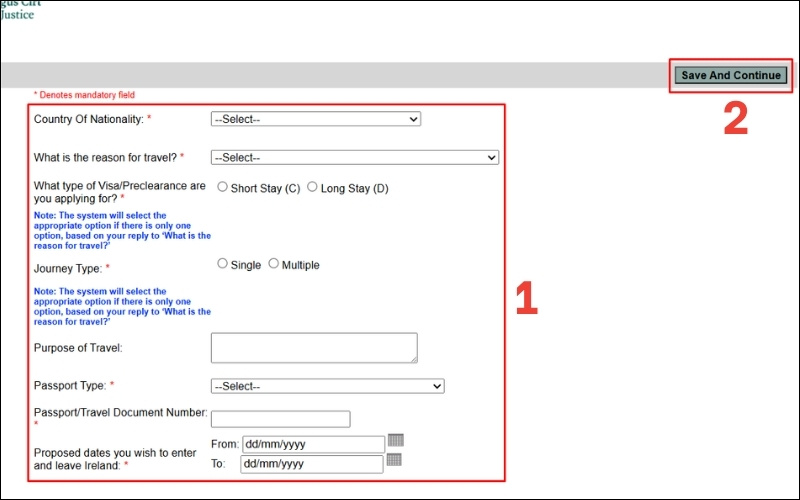This screenshot has width=800, height=500.
Task: Grab the resize handle of the Purpose of Travel box
Action: tap(412, 358)
